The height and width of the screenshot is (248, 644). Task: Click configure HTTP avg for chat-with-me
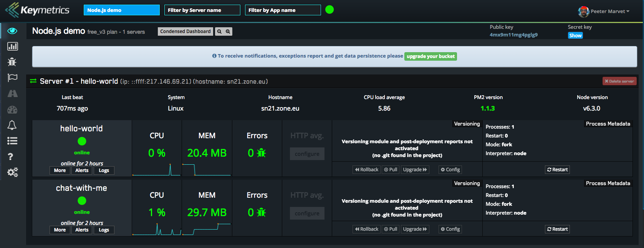point(307,213)
